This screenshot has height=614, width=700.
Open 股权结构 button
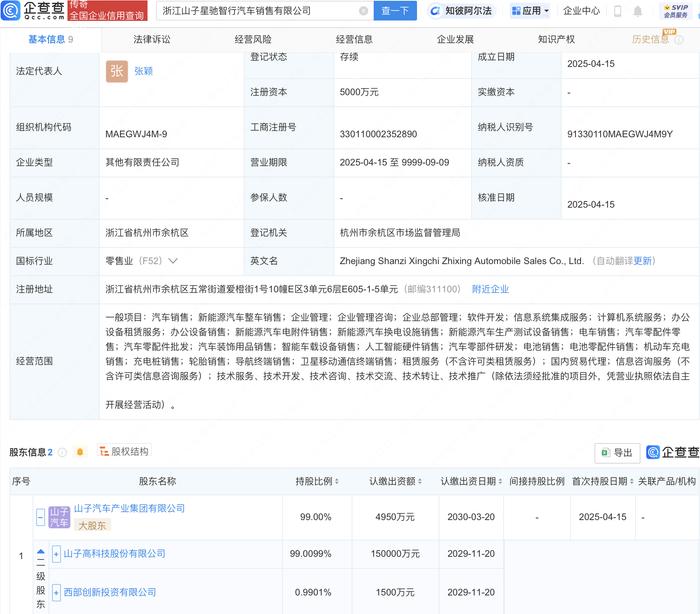[x=124, y=452]
